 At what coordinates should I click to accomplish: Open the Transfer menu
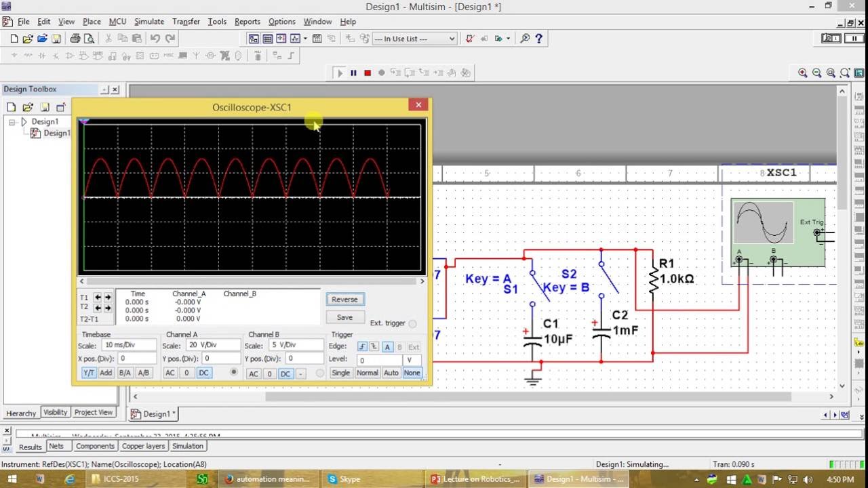coord(186,22)
